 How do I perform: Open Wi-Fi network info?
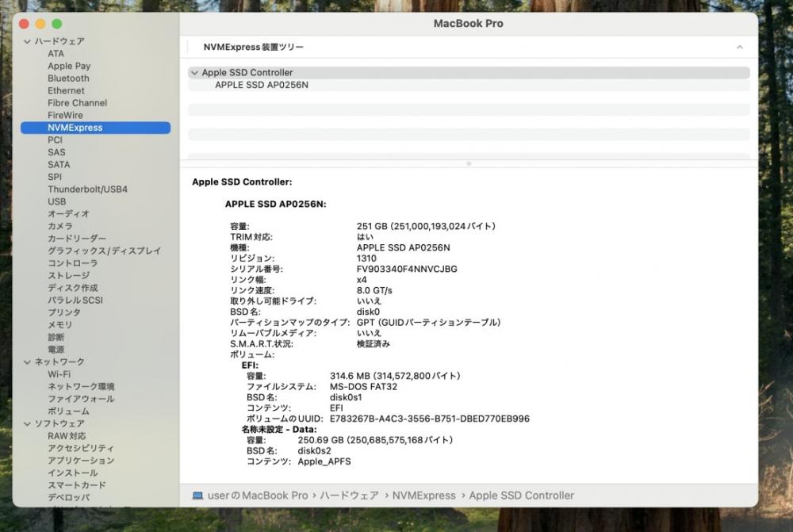pyautogui.click(x=59, y=374)
